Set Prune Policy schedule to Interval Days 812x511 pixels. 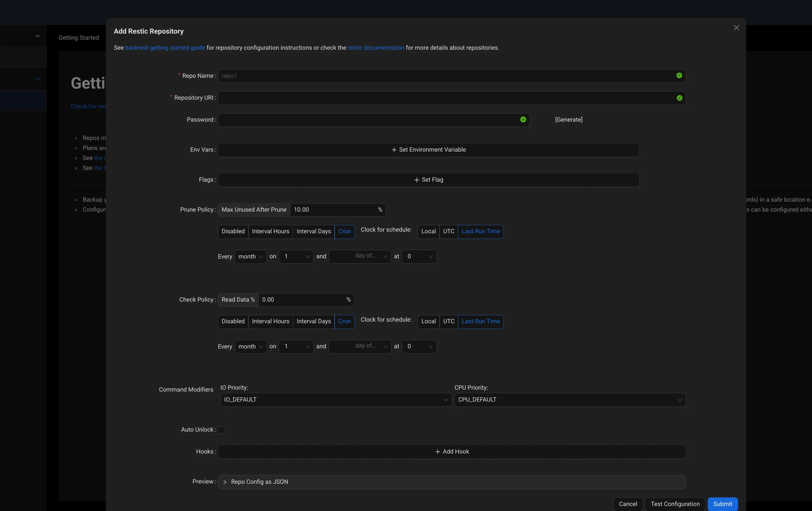coord(314,231)
